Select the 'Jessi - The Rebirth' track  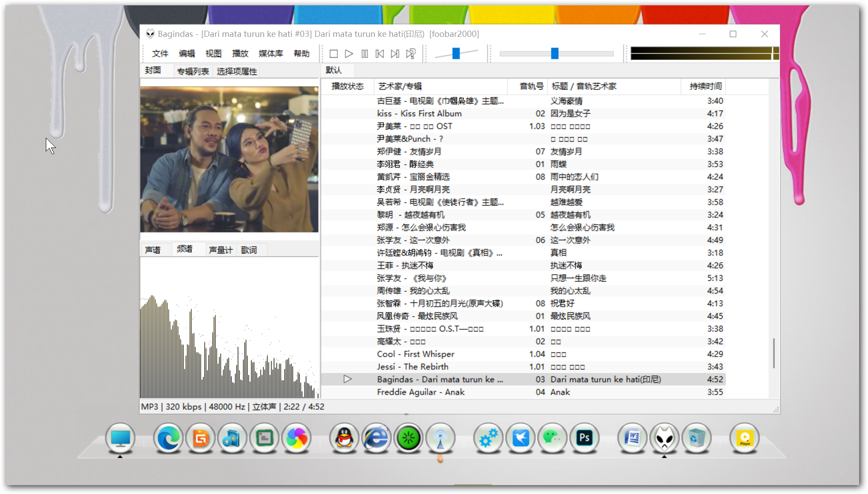coord(524,367)
